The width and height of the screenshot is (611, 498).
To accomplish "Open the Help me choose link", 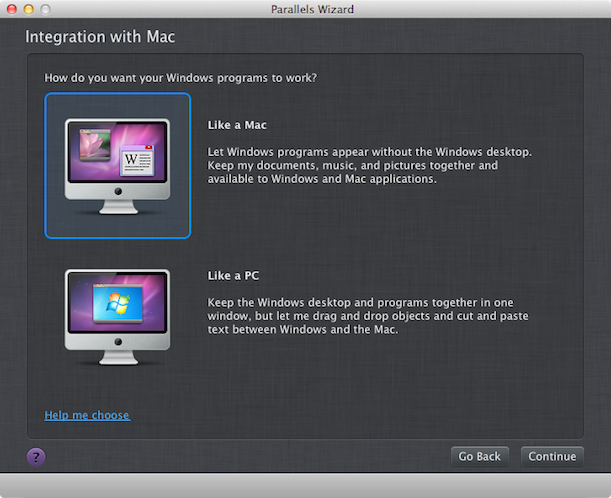I will coord(87,415).
